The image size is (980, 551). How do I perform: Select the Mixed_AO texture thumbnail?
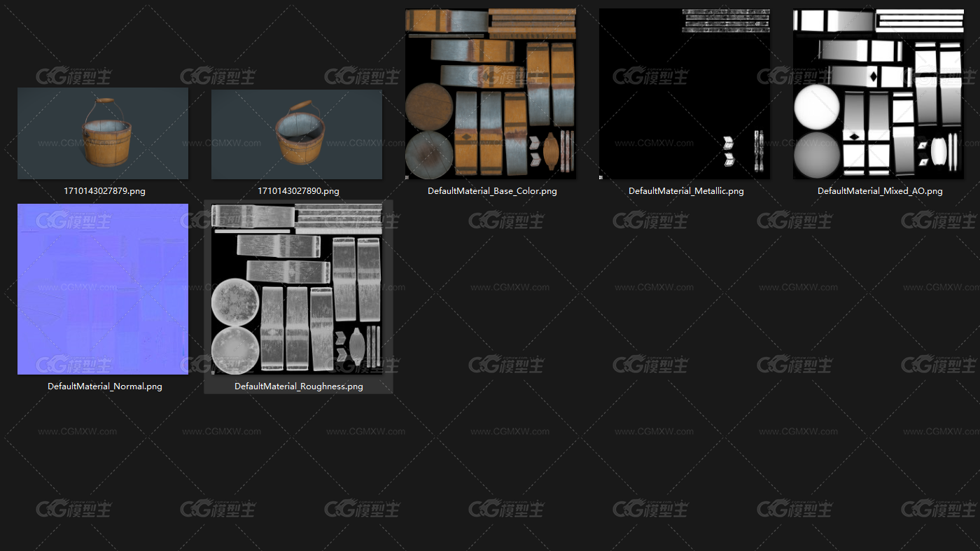point(878,94)
